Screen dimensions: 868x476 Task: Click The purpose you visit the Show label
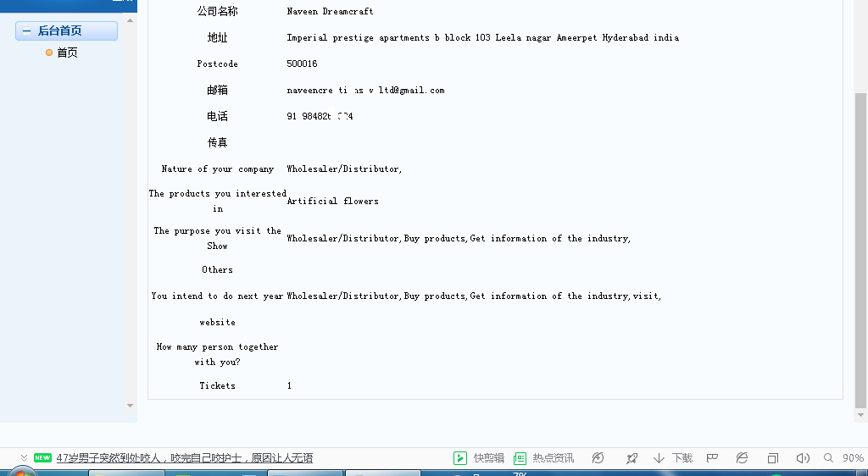[x=218, y=238]
